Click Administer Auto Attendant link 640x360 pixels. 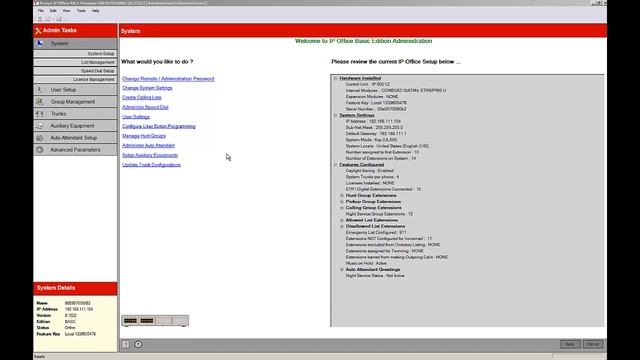point(149,145)
